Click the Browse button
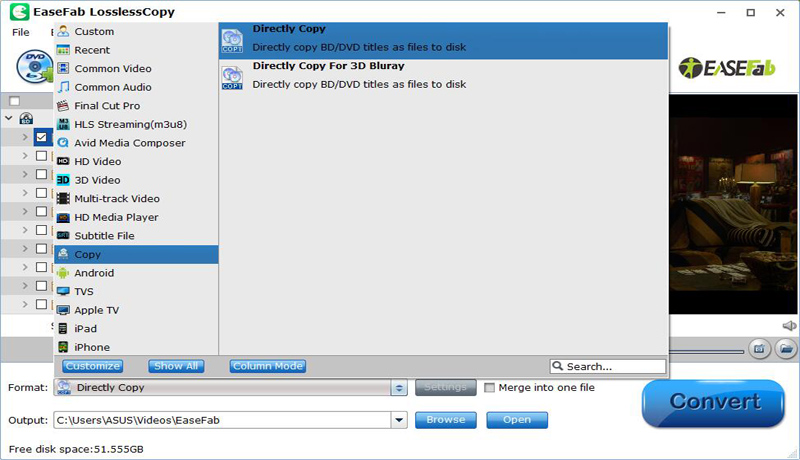The image size is (800, 460). [x=446, y=420]
